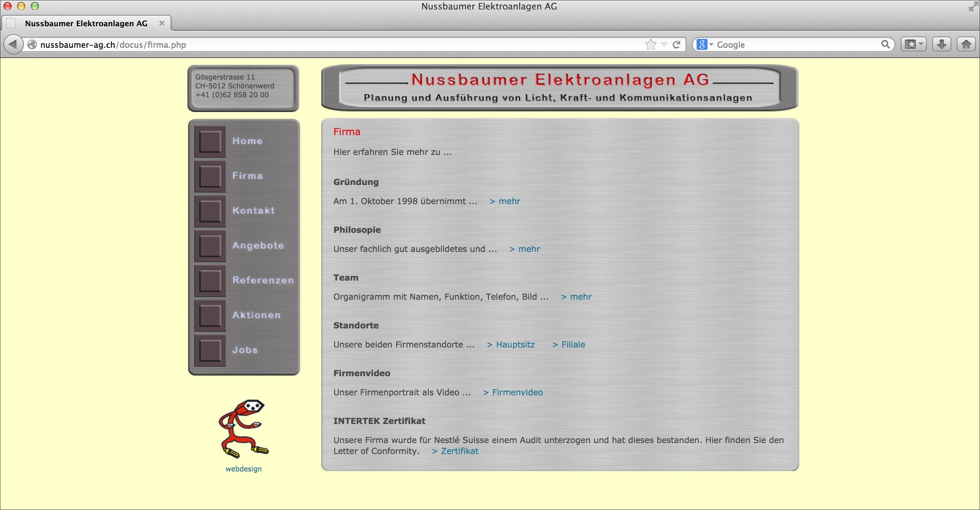Screen dimensions: 980x510
Task: Click the square button beside Referenzen
Action: tap(210, 281)
